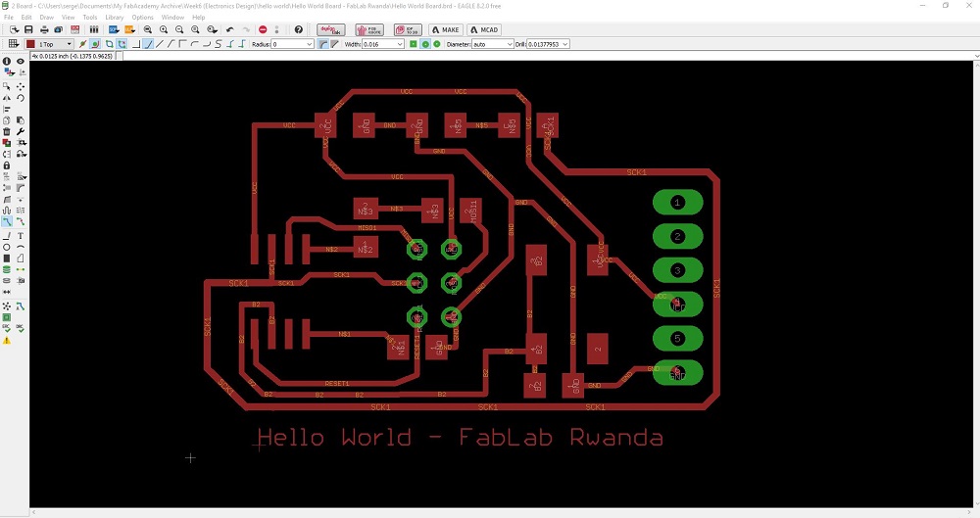This screenshot has height=518, width=980.
Task: Select the Delete trash can tool
Action: 7,131
